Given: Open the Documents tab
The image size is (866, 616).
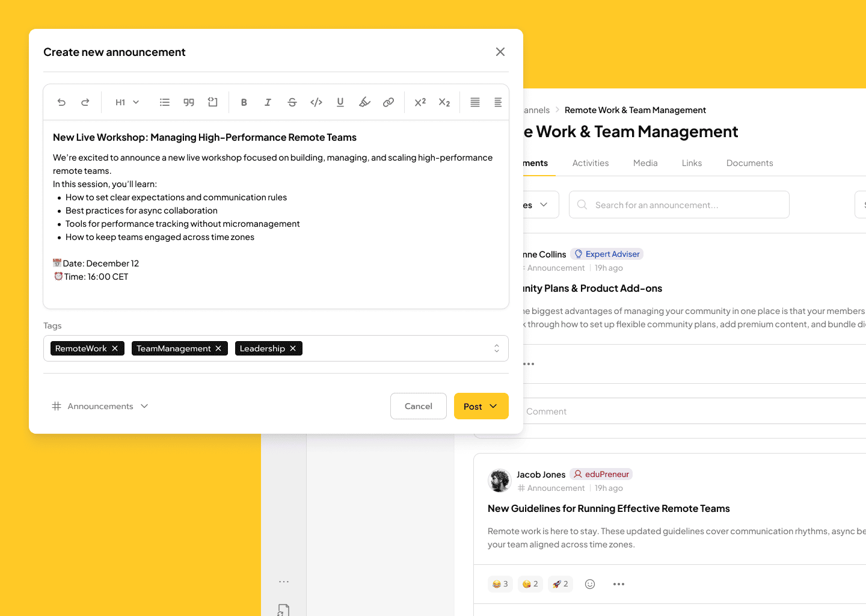Looking at the screenshot, I should pyautogui.click(x=750, y=163).
